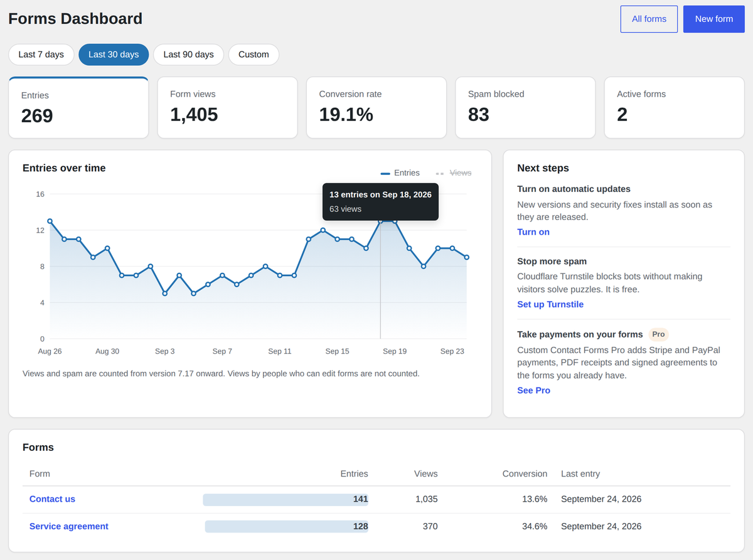Click the Form column header
The width and height of the screenshot is (753, 560).
pos(40,473)
